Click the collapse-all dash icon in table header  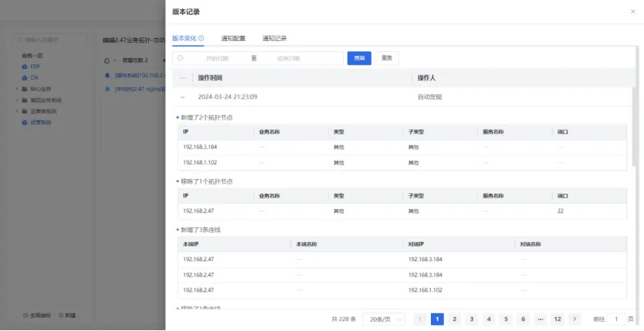183,78
